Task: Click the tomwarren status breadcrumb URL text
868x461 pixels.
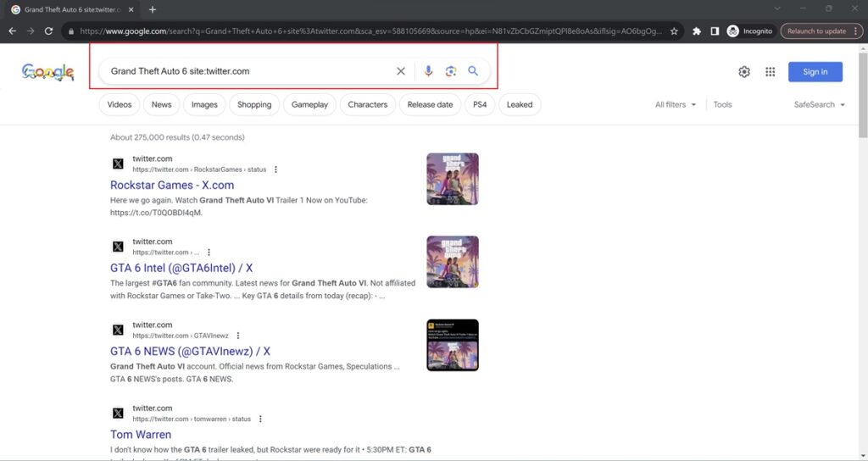Action: [192, 419]
